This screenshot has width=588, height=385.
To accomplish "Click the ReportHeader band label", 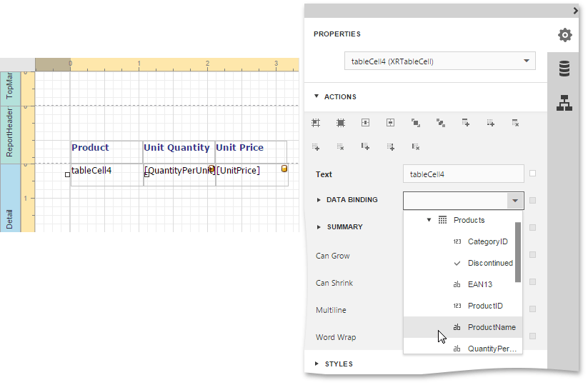I will point(10,134).
